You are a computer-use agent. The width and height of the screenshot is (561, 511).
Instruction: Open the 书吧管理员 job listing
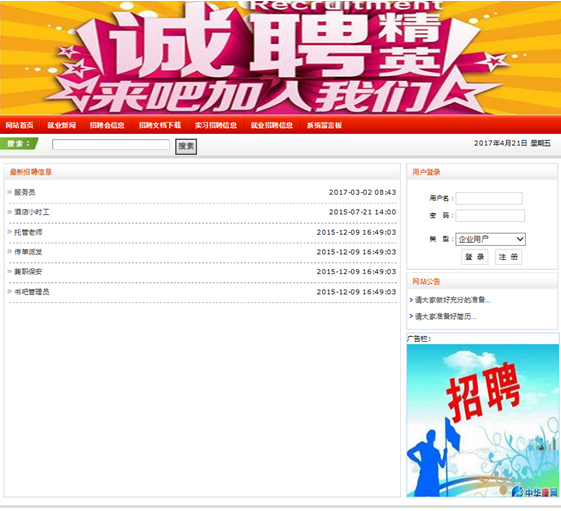(32, 292)
